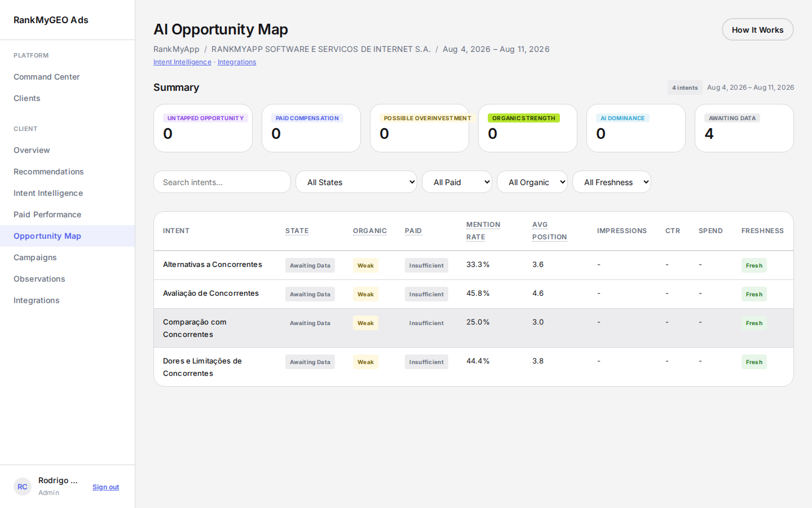This screenshot has height=508, width=812.
Task: Click Awaiting Data badge for Alternativas a Concorrentes
Action: tap(310, 265)
